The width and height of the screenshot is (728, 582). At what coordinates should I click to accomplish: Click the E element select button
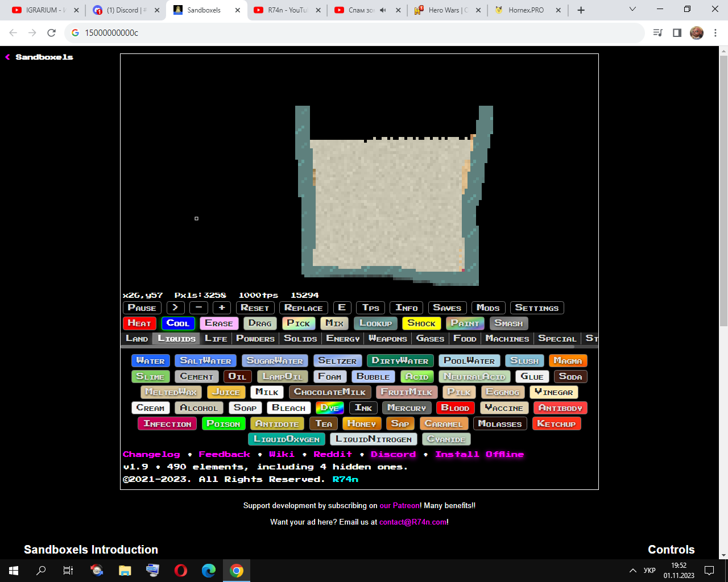pos(342,308)
